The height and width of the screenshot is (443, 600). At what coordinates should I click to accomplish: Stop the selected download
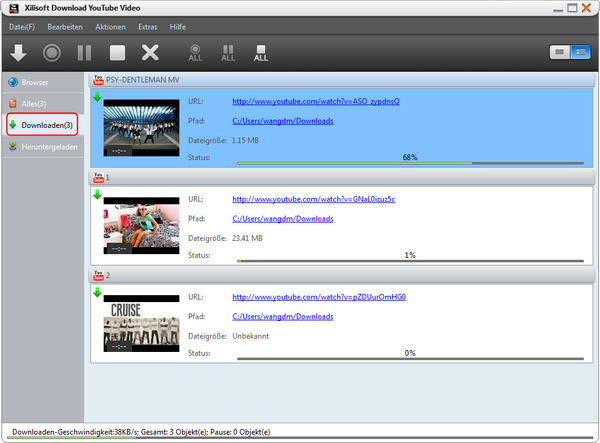point(117,53)
